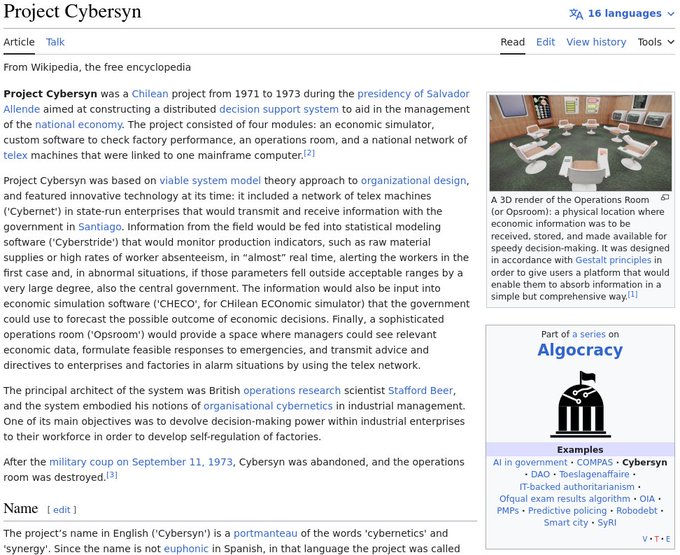The height and width of the screenshot is (555, 680).
Task: Click the edit link beside Name heading
Action: tap(63, 509)
